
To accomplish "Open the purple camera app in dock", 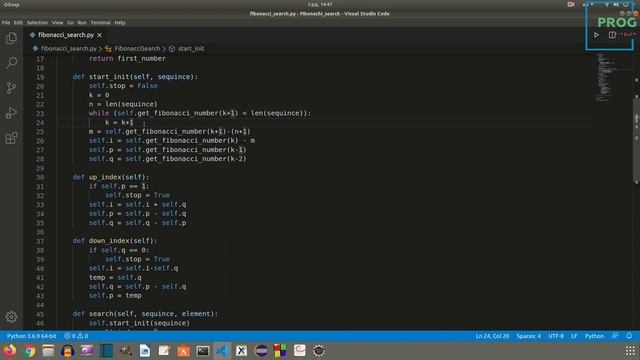I will [x=87, y=351].
